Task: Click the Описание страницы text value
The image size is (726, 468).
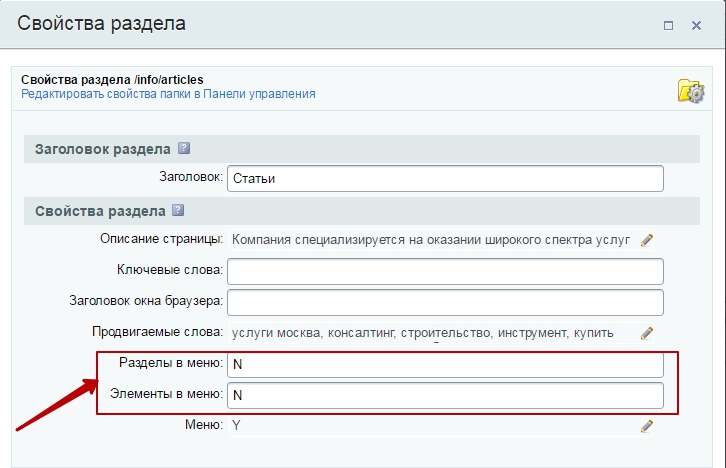Action: click(430, 240)
